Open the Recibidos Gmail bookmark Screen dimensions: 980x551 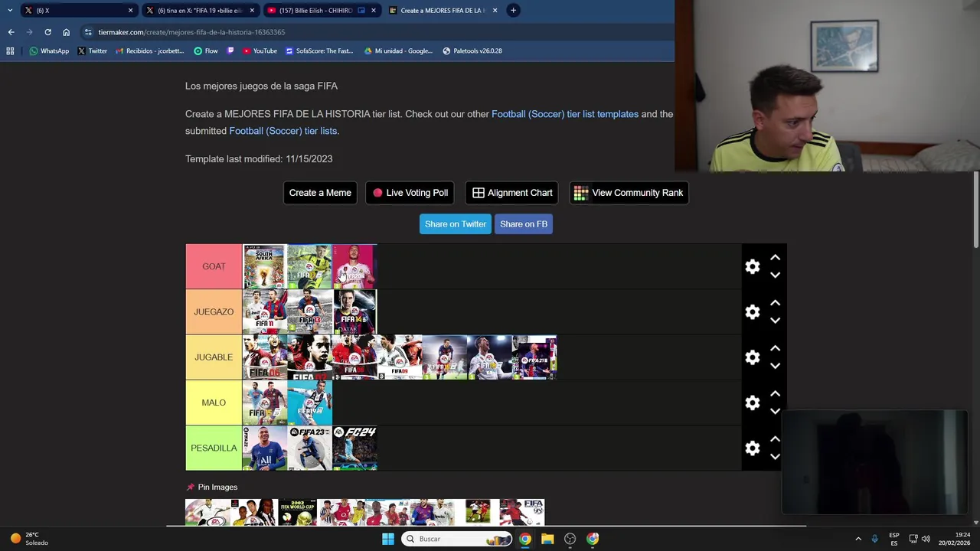point(149,51)
